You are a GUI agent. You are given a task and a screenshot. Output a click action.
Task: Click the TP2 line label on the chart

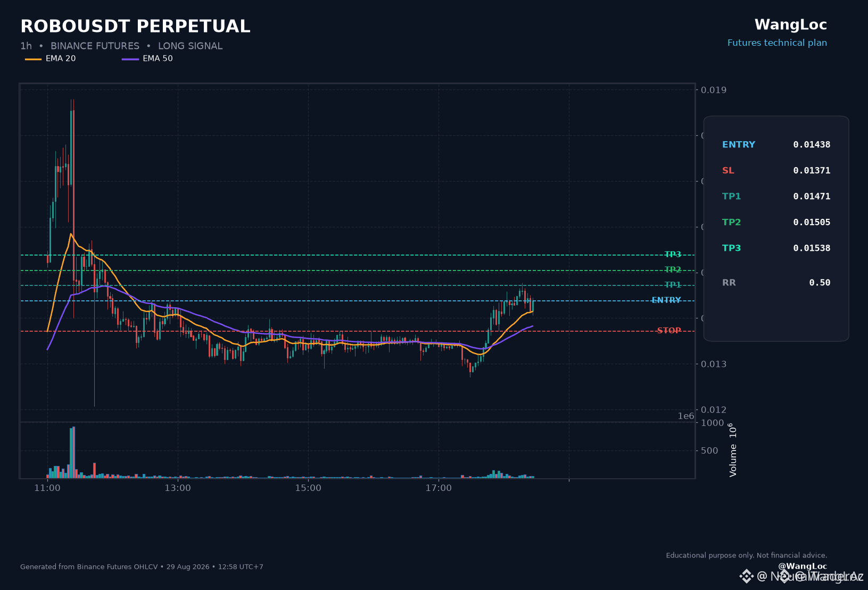pyautogui.click(x=673, y=270)
